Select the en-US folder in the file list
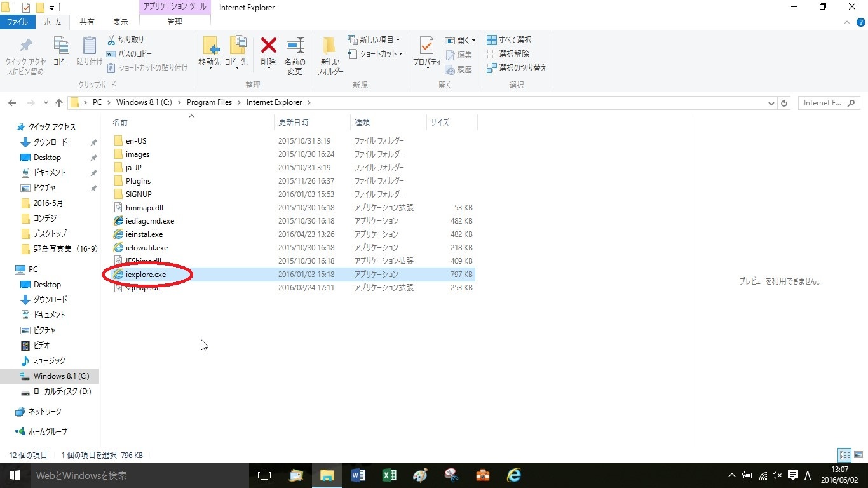The width and height of the screenshot is (868, 488). click(x=292, y=141)
